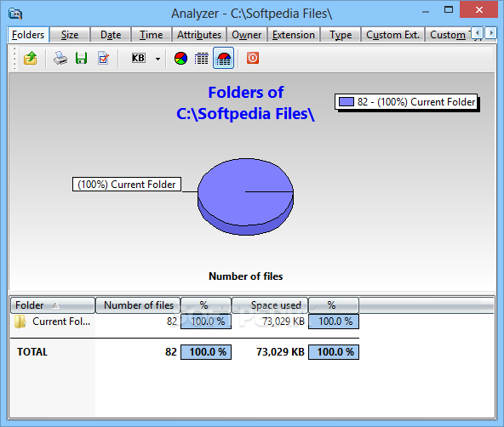Screen dimensions: 504x427
Task: Go to the Type tab
Action: 341,35
